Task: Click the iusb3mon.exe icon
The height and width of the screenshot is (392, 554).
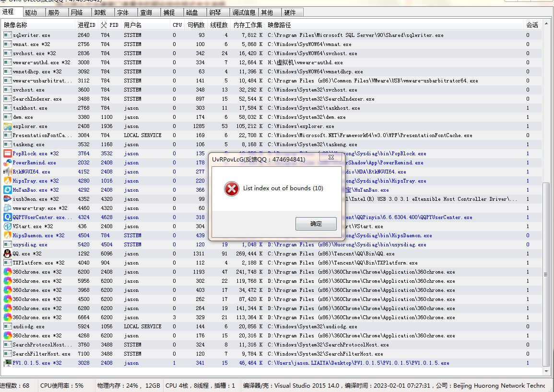Action: [7, 199]
